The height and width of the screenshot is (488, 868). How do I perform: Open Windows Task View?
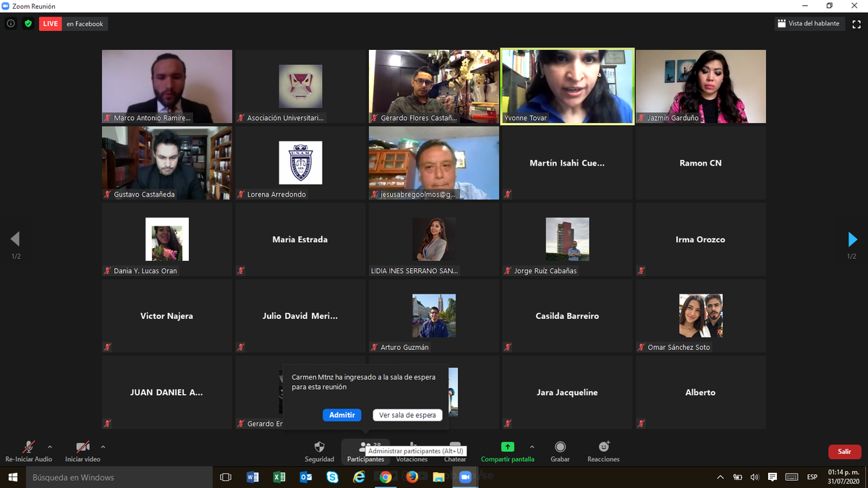(226, 477)
